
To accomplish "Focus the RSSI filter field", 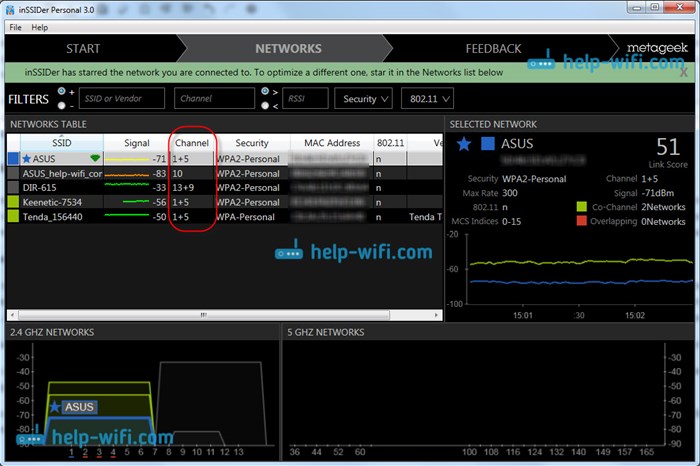I will click(x=305, y=98).
